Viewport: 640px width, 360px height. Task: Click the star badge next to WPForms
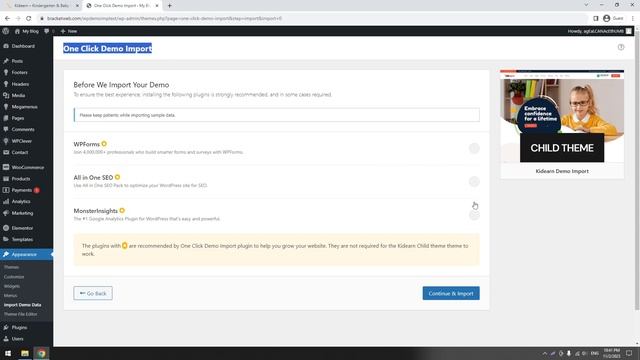104,144
